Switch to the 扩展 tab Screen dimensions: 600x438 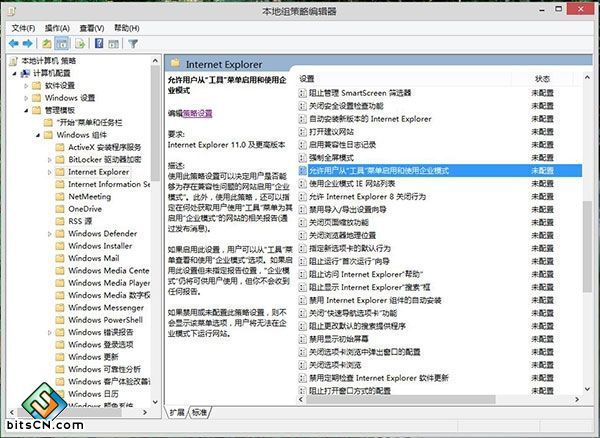pos(177,412)
